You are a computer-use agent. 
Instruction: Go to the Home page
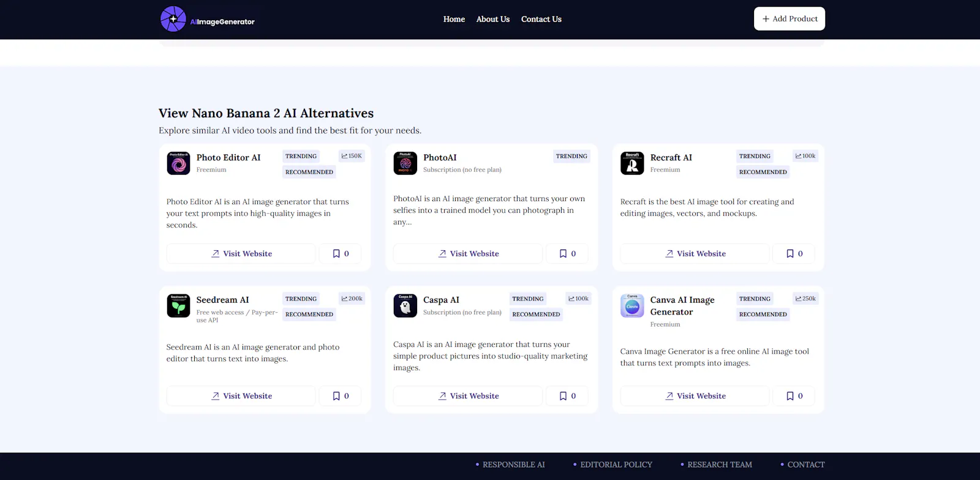click(454, 19)
